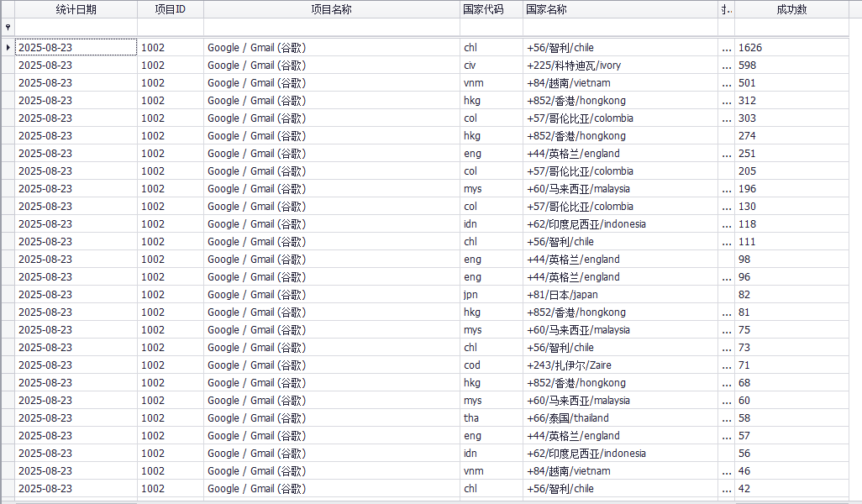
Task: Click the 111 value cell
Action: point(791,241)
